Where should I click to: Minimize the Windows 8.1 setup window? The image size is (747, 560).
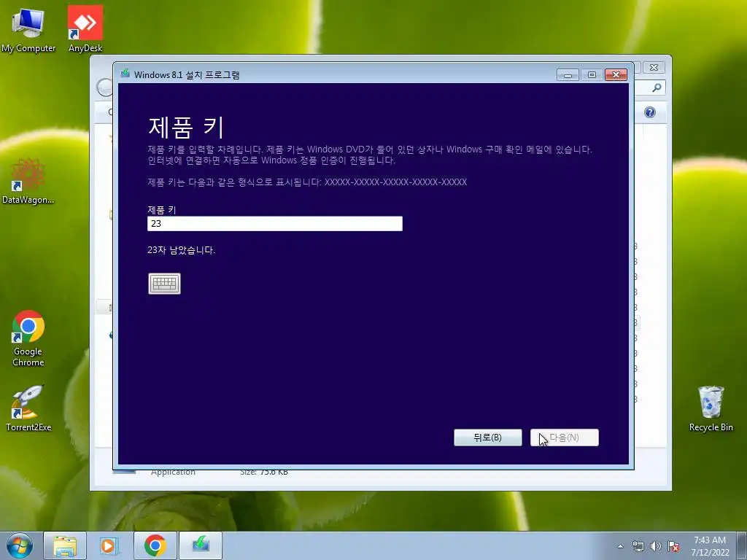coord(568,75)
